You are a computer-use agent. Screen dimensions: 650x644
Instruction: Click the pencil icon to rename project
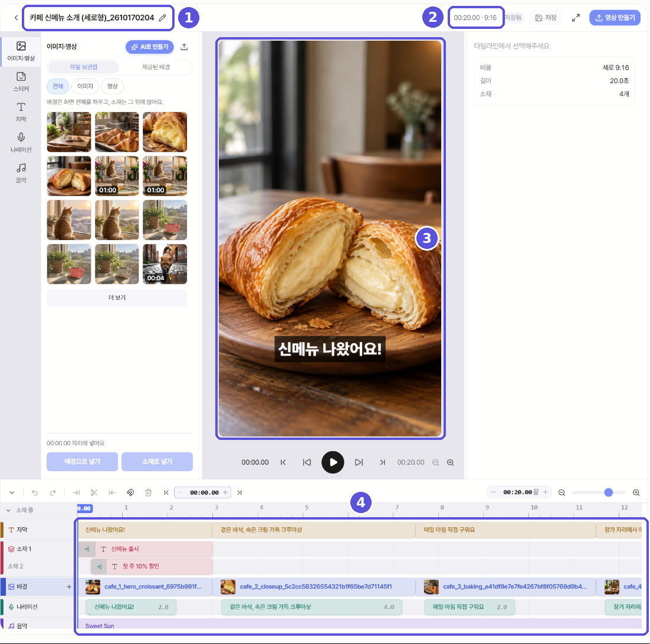point(163,18)
